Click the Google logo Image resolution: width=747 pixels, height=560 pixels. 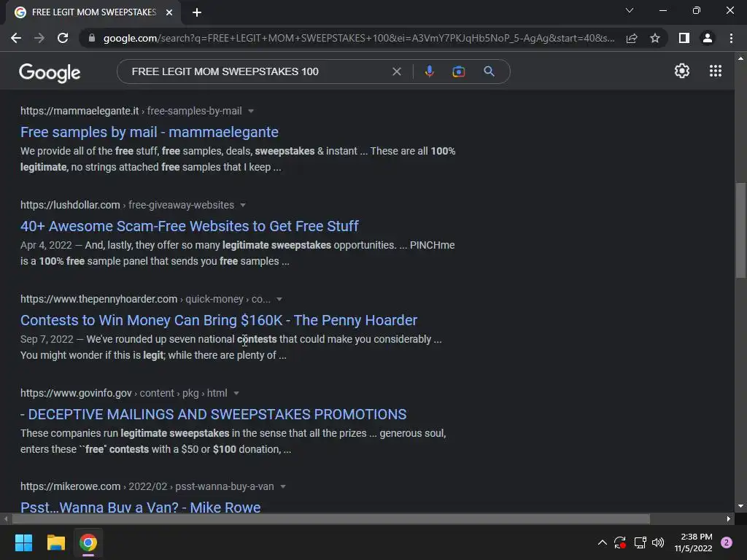pos(50,72)
